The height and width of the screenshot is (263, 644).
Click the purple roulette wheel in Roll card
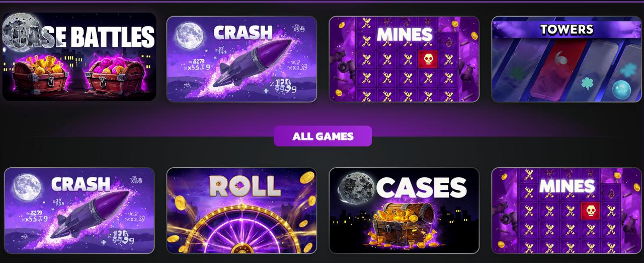(242, 231)
